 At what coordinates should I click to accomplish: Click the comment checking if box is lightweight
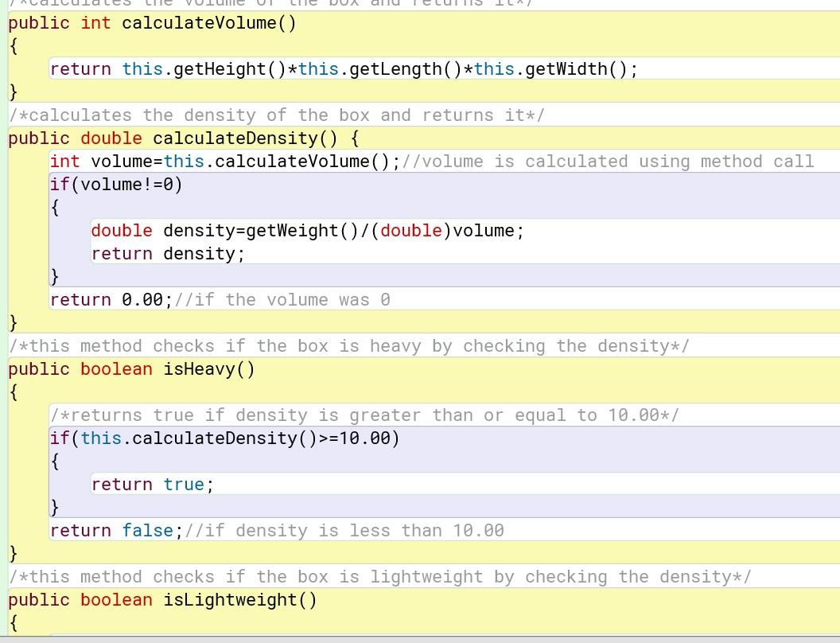pos(382,576)
